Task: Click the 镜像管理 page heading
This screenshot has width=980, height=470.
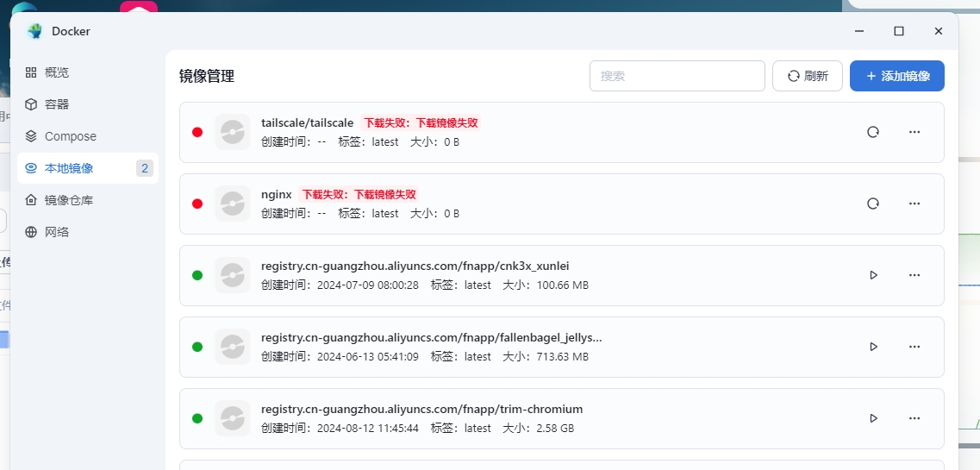Action: click(x=207, y=76)
